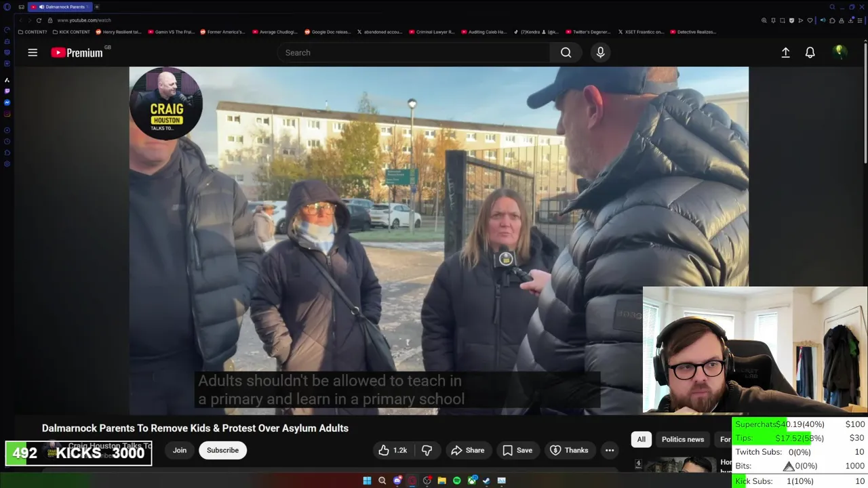The width and height of the screenshot is (868, 488).
Task: Join the channel membership
Action: point(180,450)
